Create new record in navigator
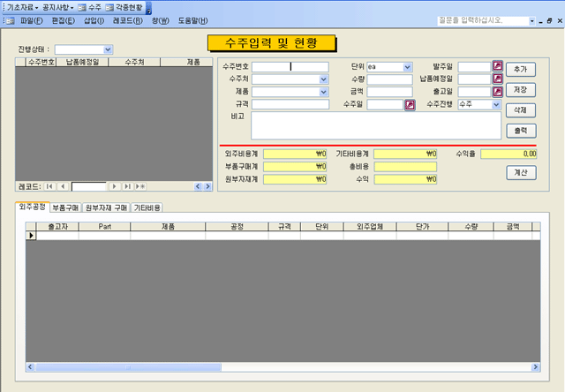The height and width of the screenshot is (392, 565). pyautogui.click(x=140, y=186)
